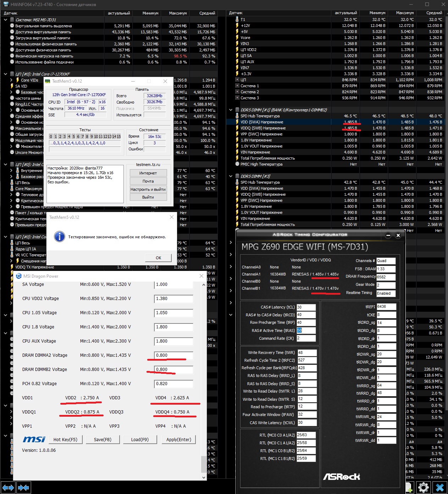Image resolution: width=448 pixels, height=494 pixels.
Task: Click Hot Key(F5) in MSI Dragon Power
Action: (x=65, y=439)
